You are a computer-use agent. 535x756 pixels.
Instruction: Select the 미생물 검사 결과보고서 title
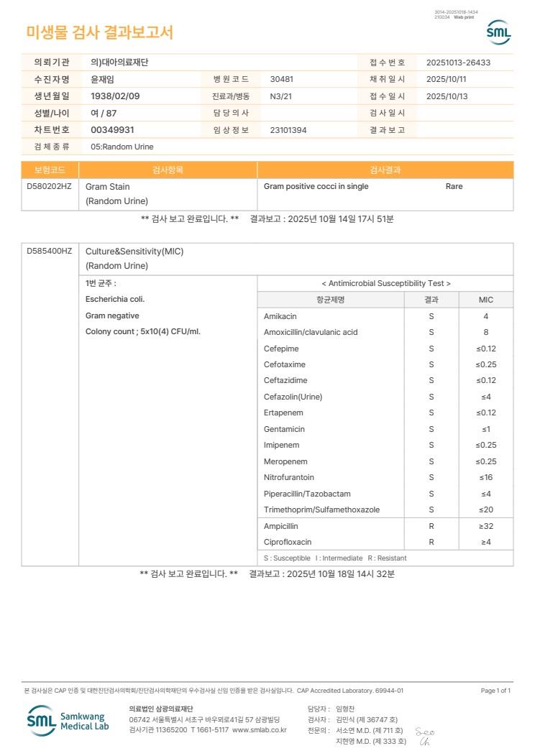[x=99, y=32]
